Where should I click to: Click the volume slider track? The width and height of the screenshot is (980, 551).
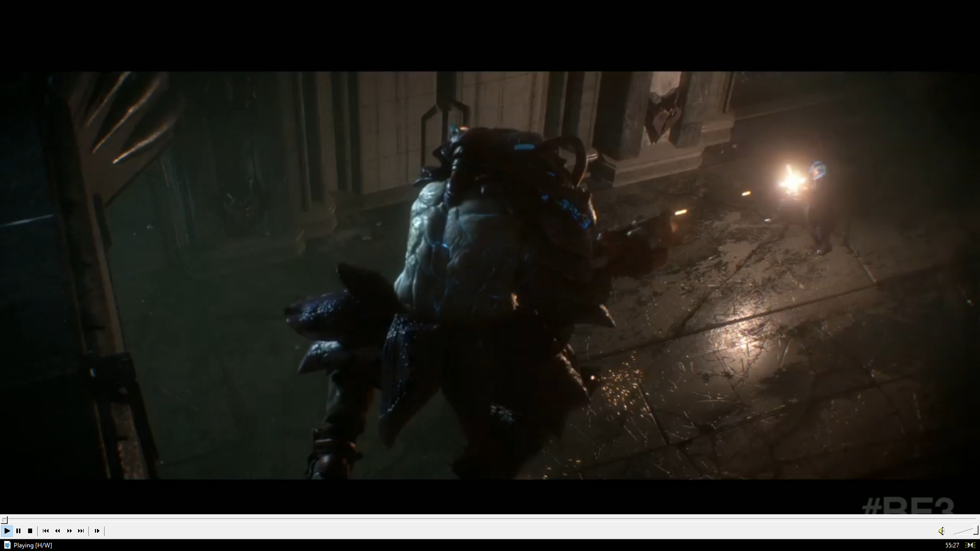pyautogui.click(x=962, y=532)
